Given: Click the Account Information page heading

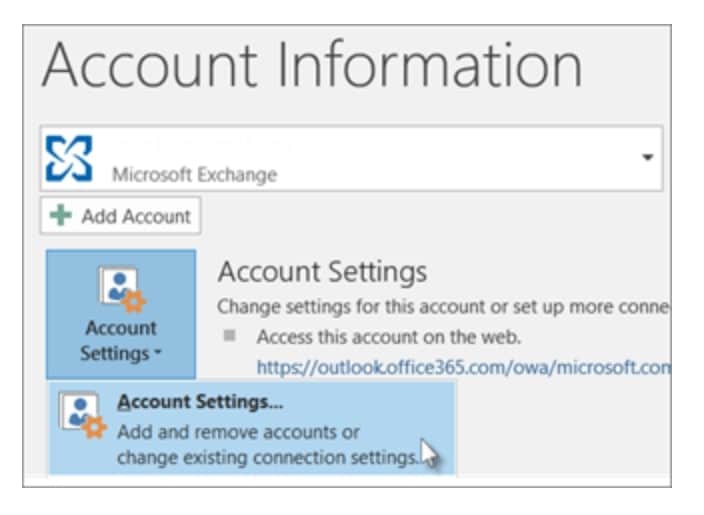Looking at the screenshot, I should (311, 66).
